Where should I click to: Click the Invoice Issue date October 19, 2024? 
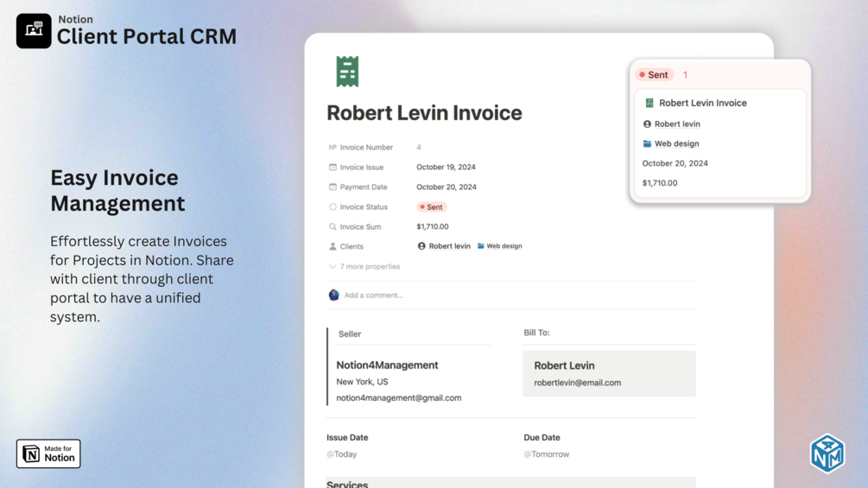(x=446, y=167)
